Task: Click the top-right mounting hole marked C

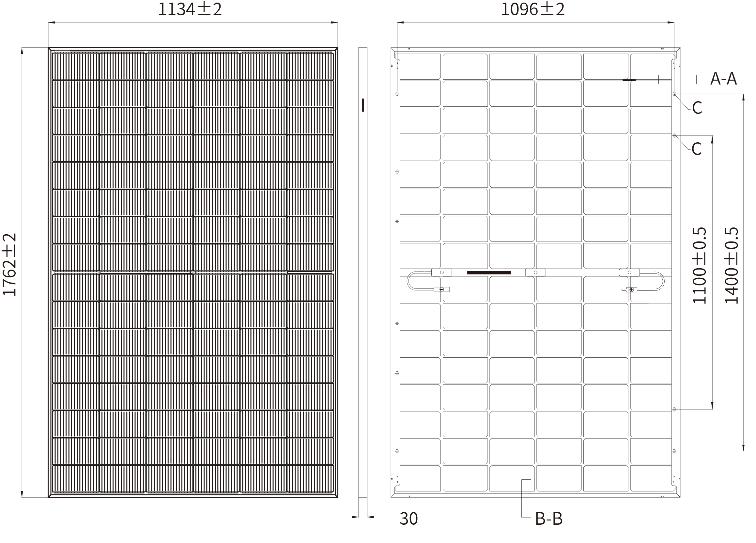Action: click(x=674, y=94)
